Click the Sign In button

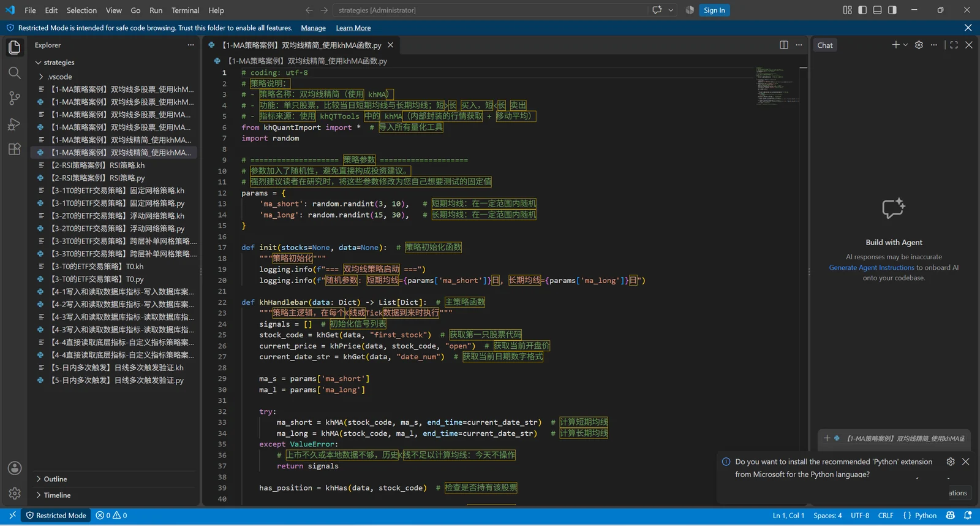click(714, 10)
